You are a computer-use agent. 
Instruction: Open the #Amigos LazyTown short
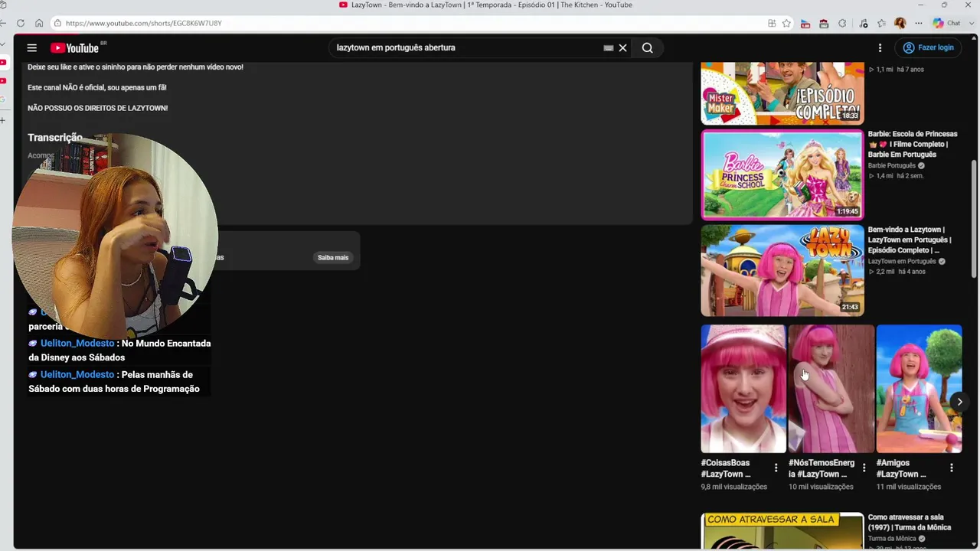(x=919, y=389)
